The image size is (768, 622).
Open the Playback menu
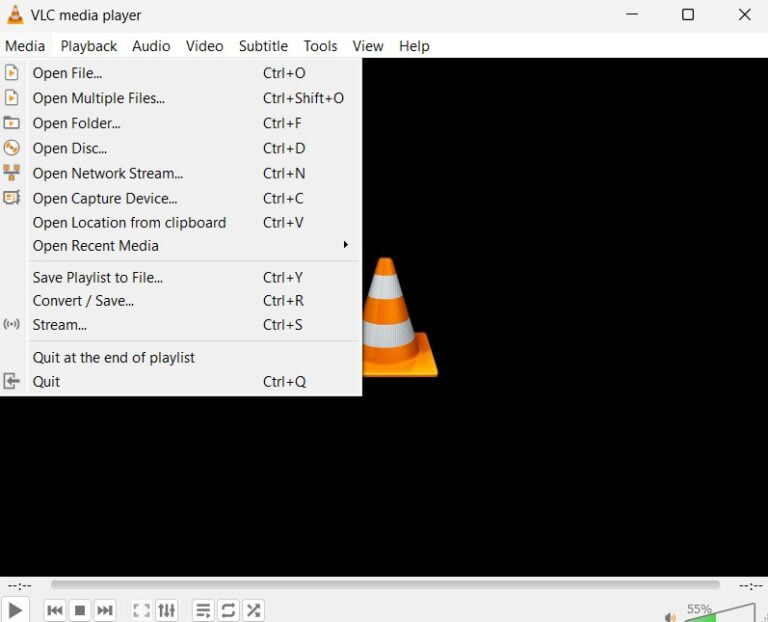click(x=88, y=46)
